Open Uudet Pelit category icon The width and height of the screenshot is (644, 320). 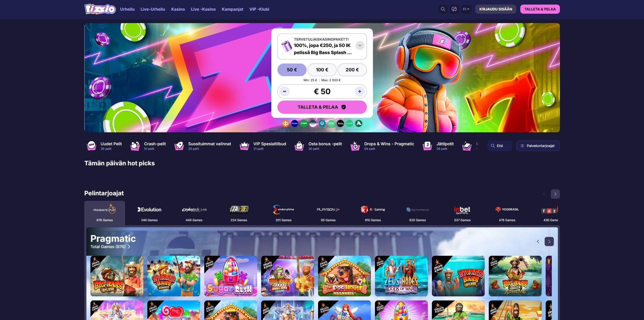click(x=91, y=146)
